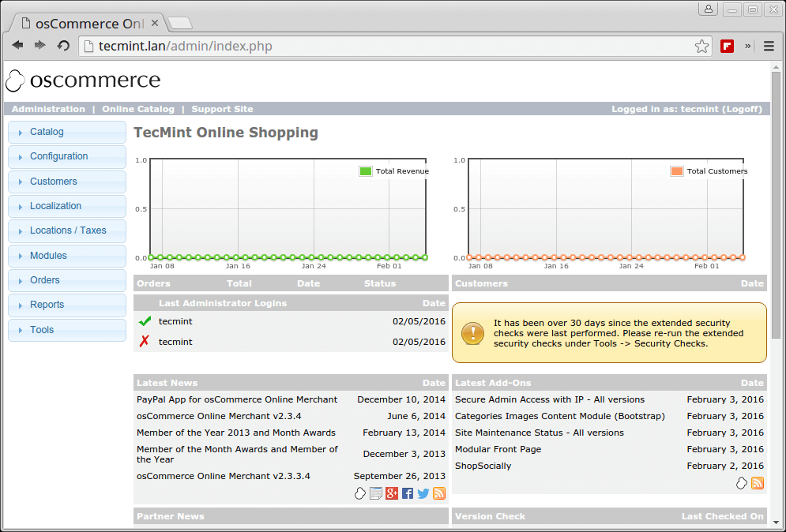The height and width of the screenshot is (532, 786).
Task: Open osCommerce Online Merchant v2.3.3.4 news
Action: (223, 476)
